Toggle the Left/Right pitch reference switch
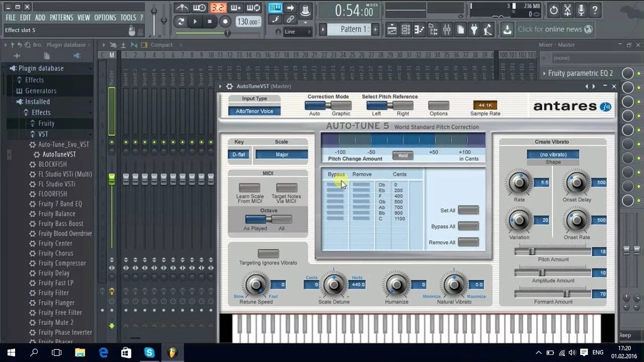This screenshot has width=644, height=362. click(x=390, y=106)
